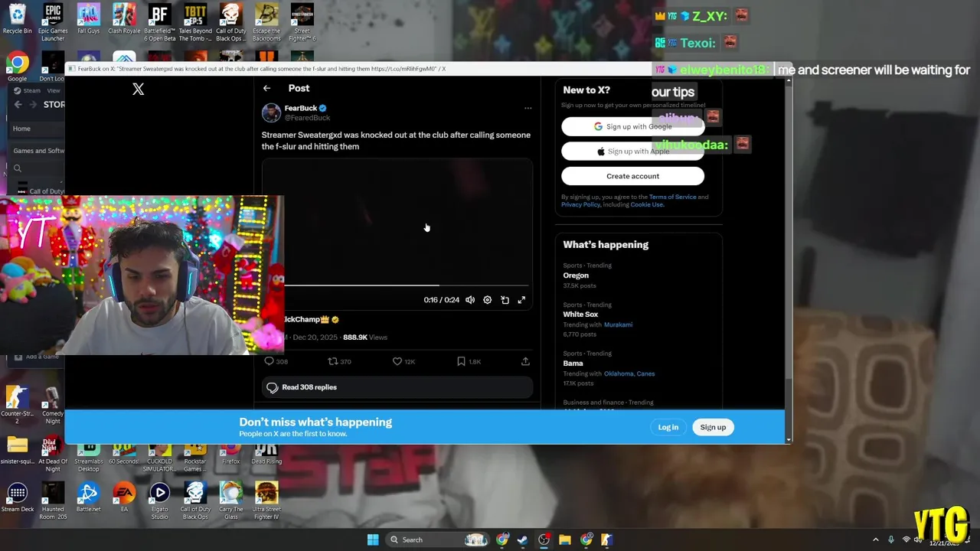Screen dimensions: 980x551
Task: Open the FearBuck display name link
Action: point(301,108)
